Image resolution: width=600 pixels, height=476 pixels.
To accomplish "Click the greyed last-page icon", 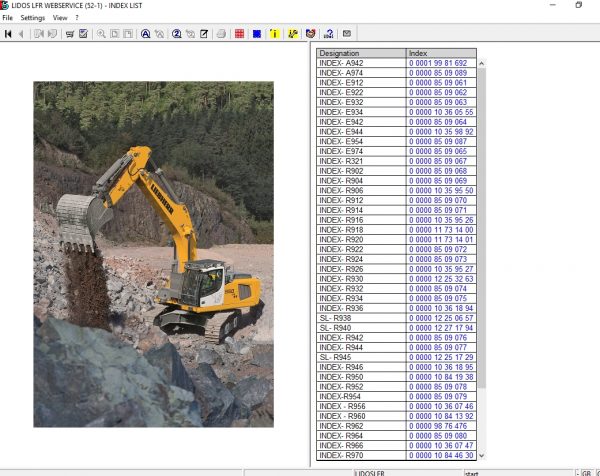I will point(52,34).
